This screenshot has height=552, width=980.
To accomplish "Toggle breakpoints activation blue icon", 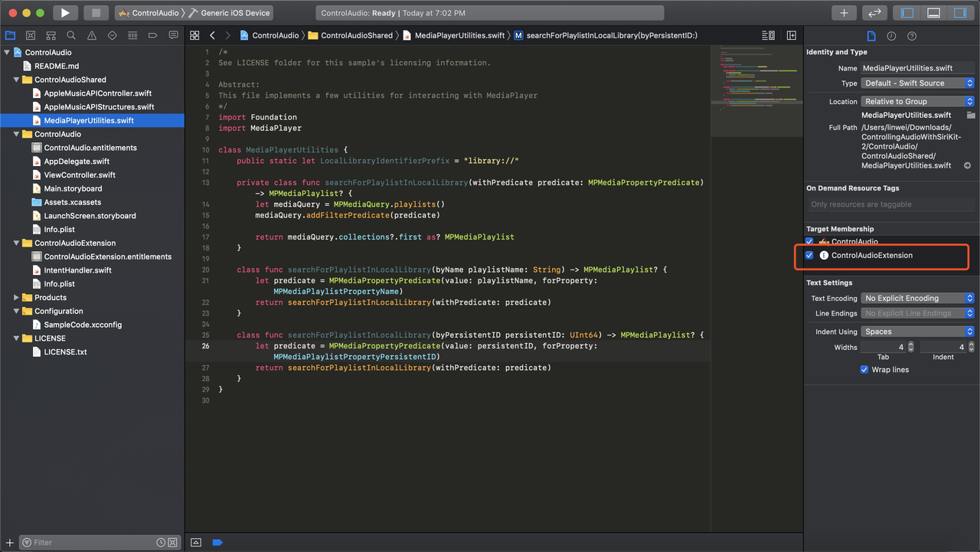I will click(x=217, y=542).
